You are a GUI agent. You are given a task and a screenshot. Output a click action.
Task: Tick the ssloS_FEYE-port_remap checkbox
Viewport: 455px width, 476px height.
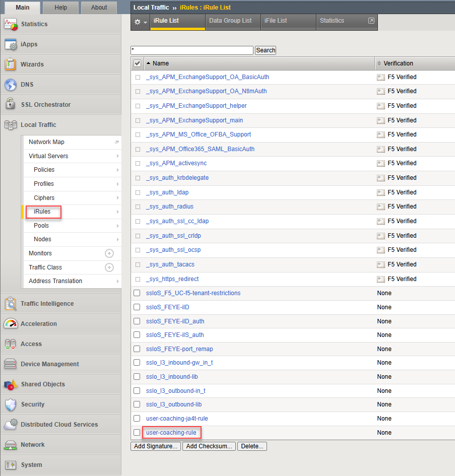137,349
